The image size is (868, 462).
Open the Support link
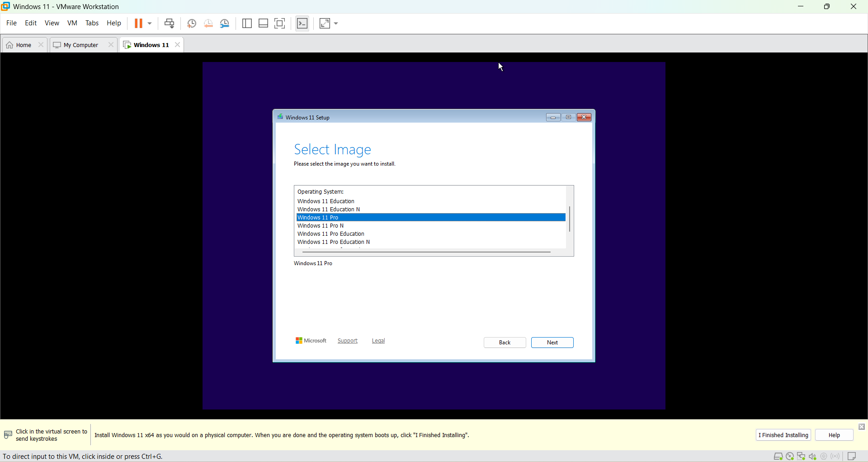pyautogui.click(x=348, y=341)
